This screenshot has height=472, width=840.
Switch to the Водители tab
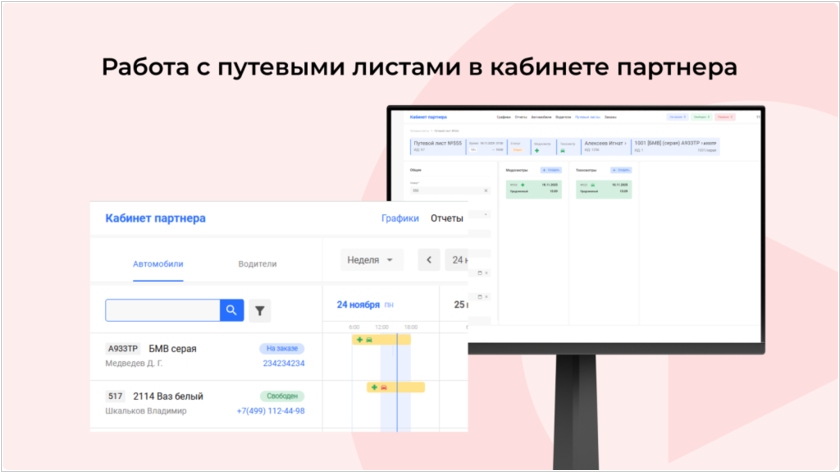257,264
